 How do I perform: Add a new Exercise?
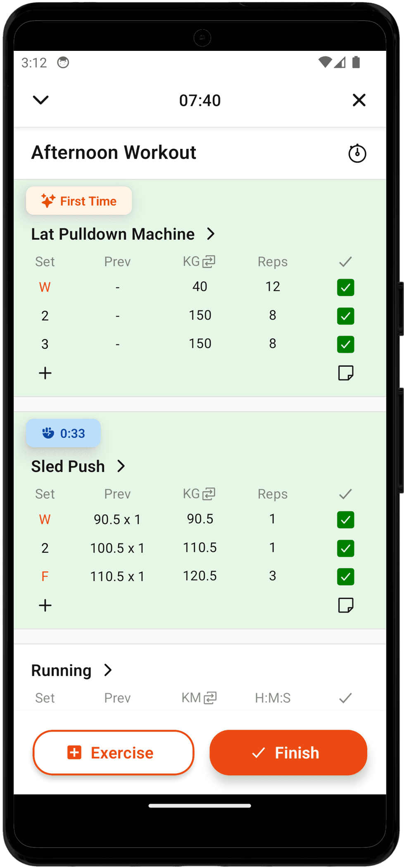(113, 753)
